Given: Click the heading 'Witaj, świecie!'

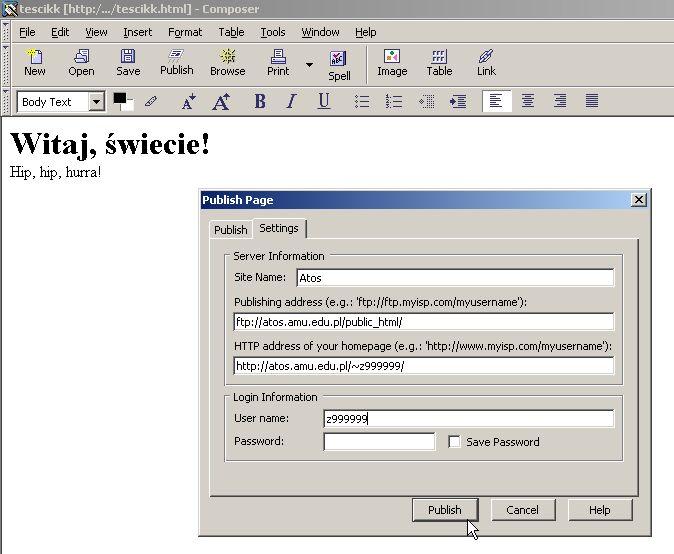Looking at the screenshot, I should point(110,144).
